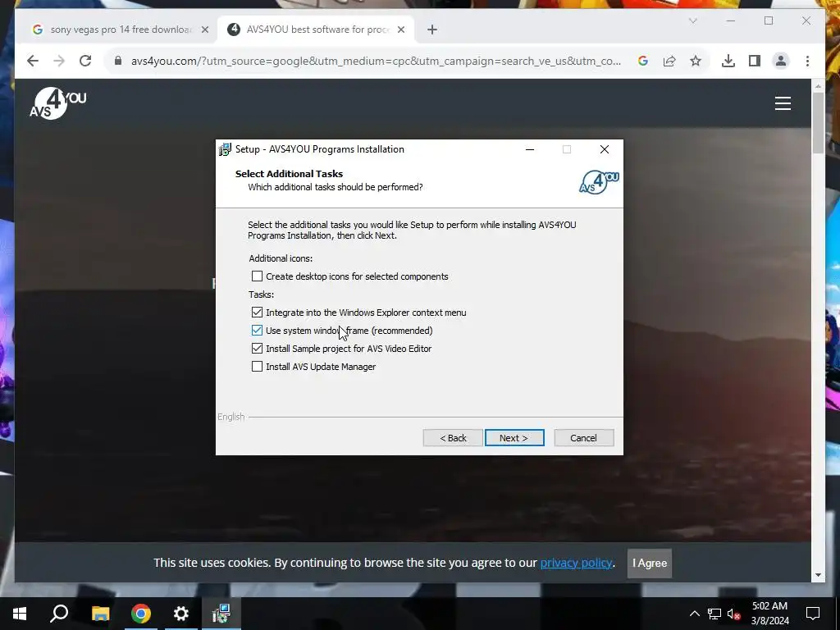This screenshot has height=630, width=840.
Task: Show hidden system tray icons
Action: [x=694, y=614]
